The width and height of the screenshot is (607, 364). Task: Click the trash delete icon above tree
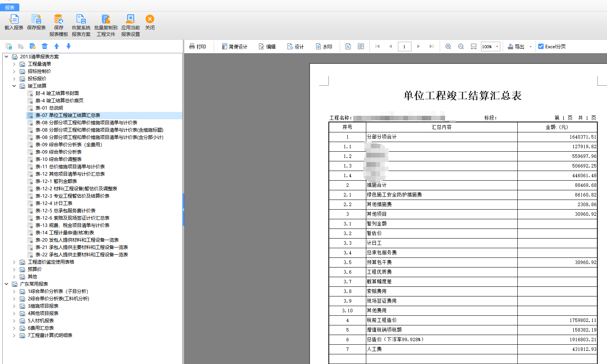tap(45, 46)
